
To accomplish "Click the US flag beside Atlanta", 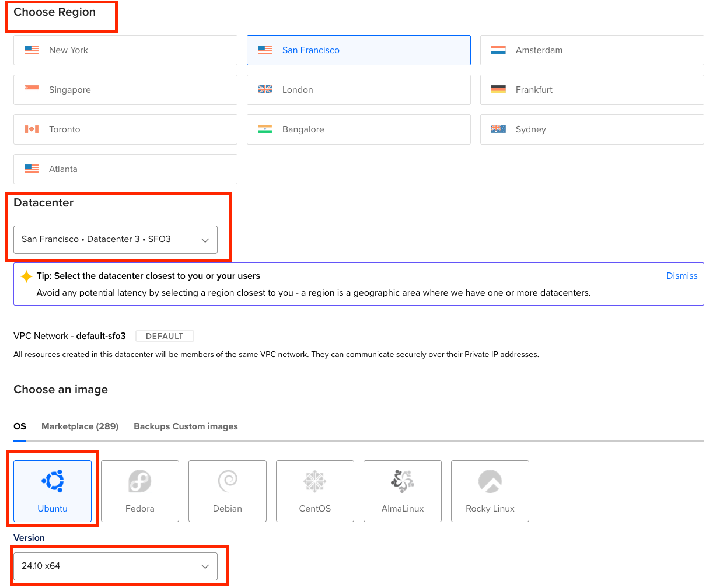I will 32,169.
